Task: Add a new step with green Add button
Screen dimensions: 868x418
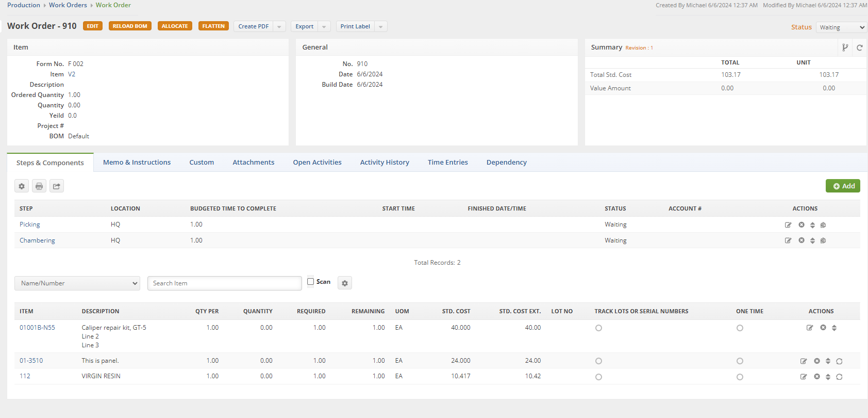Action: (843, 186)
